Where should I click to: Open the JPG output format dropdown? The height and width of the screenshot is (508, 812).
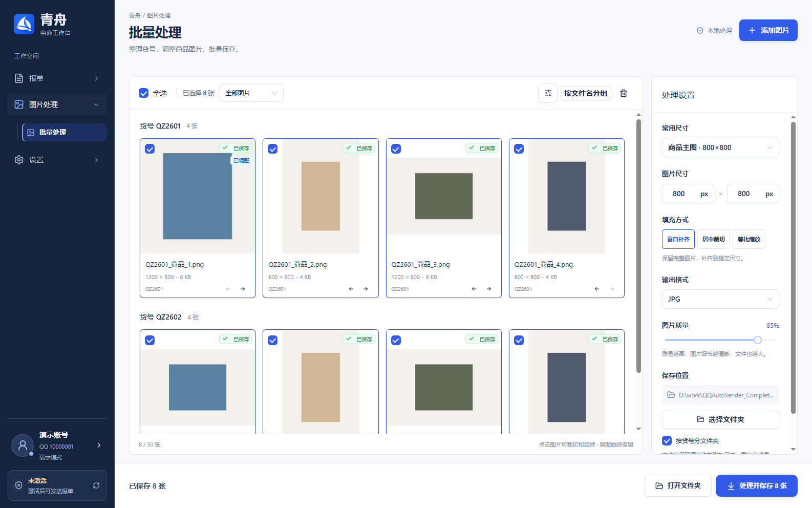720,299
